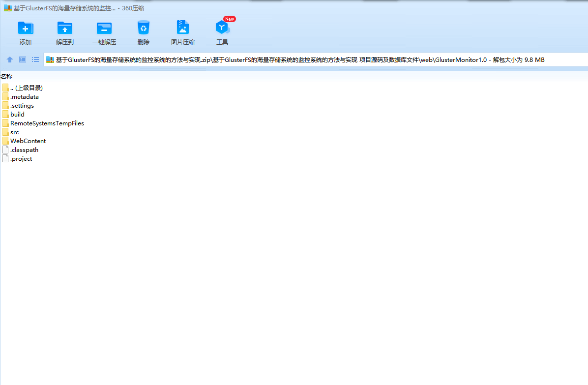
Task: Select the RemoteSystemsTempFiles folder
Action: 43,123
